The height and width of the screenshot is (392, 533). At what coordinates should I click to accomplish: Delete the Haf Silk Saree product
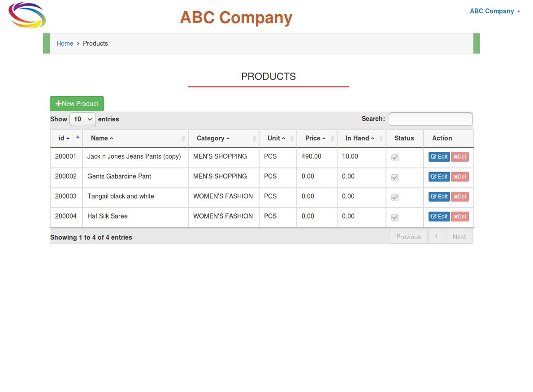pyautogui.click(x=459, y=216)
